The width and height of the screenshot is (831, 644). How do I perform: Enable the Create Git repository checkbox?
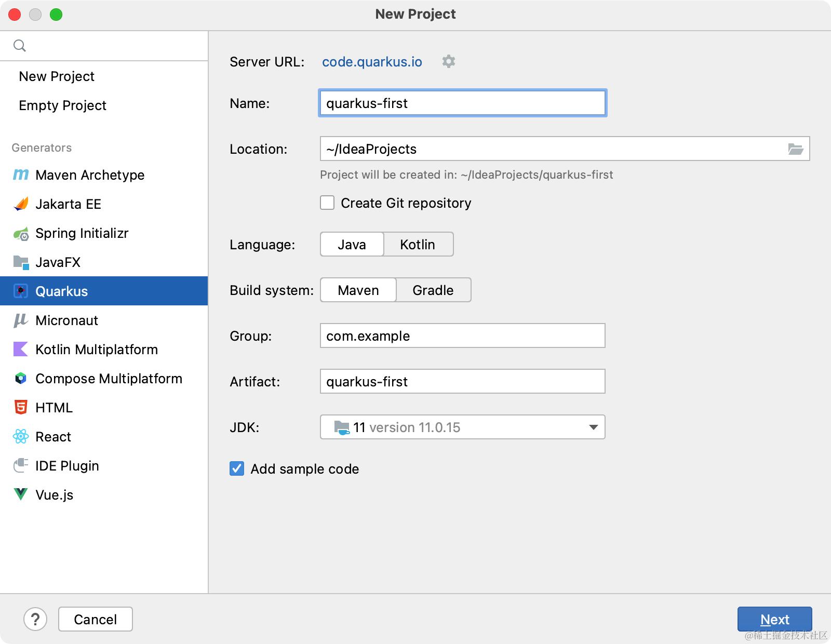click(x=327, y=203)
